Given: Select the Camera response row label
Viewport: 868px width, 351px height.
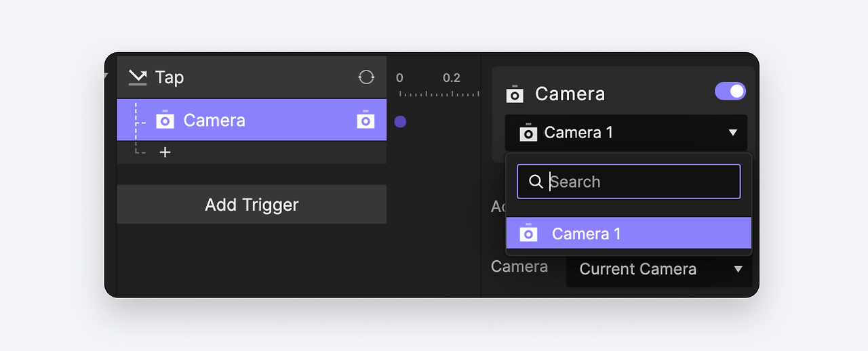Looking at the screenshot, I should coord(214,121).
